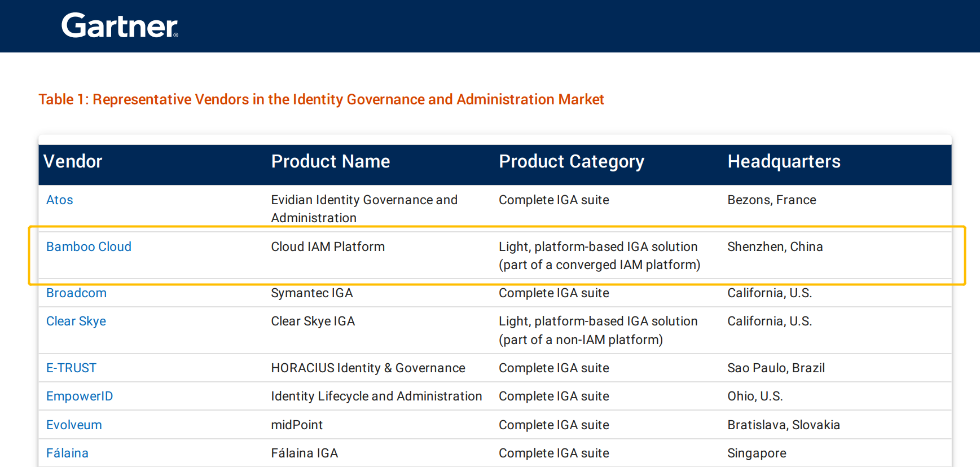980x467 pixels.
Task: Open the Fálaina vendor link
Action: [67, 453]
